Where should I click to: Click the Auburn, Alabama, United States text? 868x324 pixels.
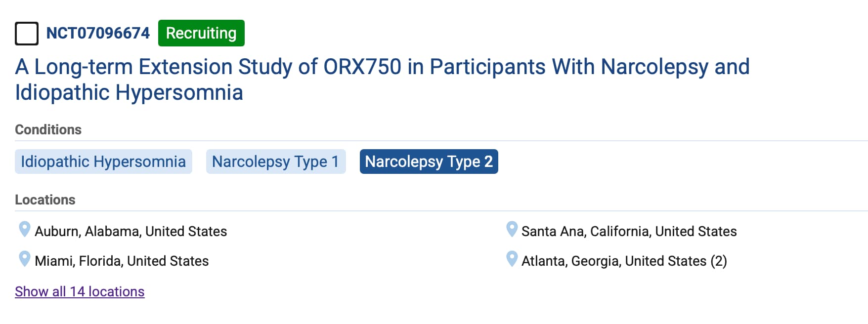(130, 231)
